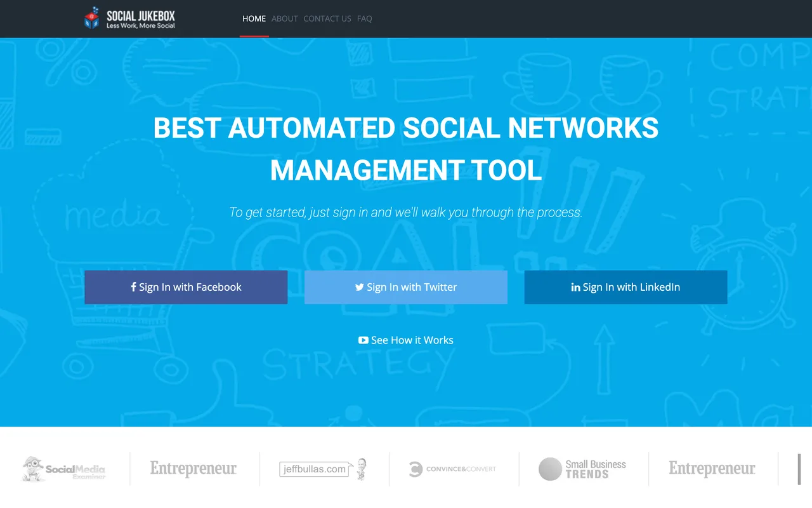Open the HOME nav item
Viewport: 812px width, 508px height.
tap(254, 18)
